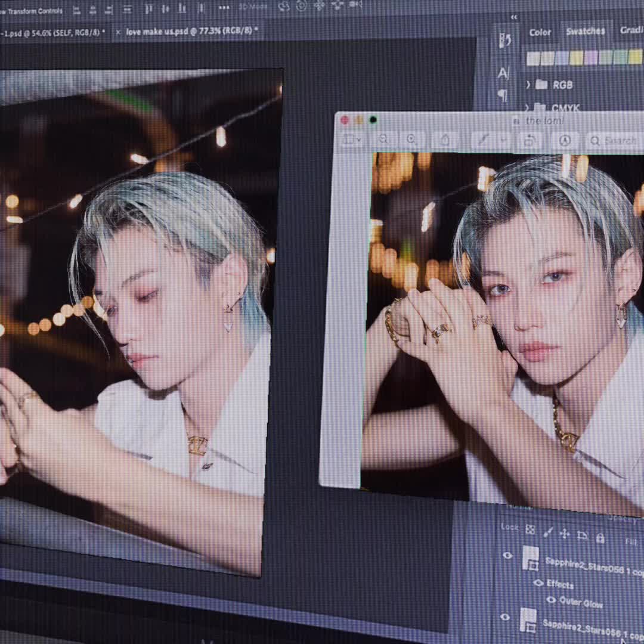Screen dimensions: 644x644
Task: Switch to the Swatches panel tab
Action: click(586, 31)
